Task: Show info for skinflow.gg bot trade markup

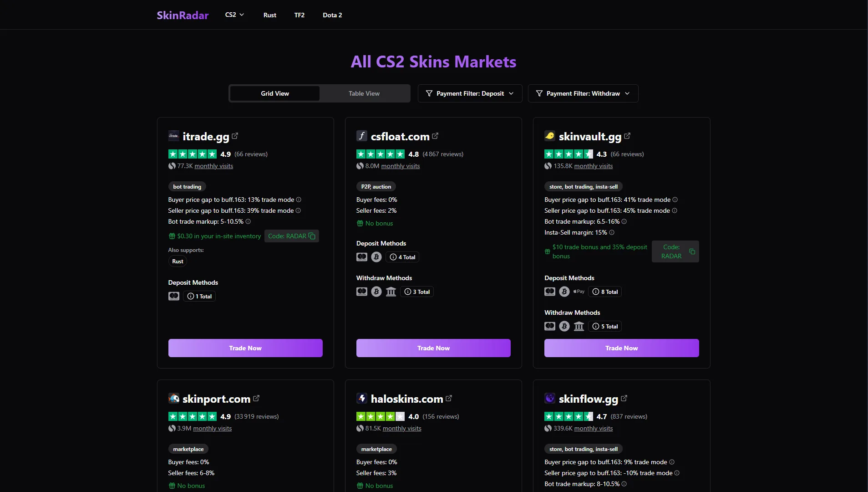Action: coord(624,484)
